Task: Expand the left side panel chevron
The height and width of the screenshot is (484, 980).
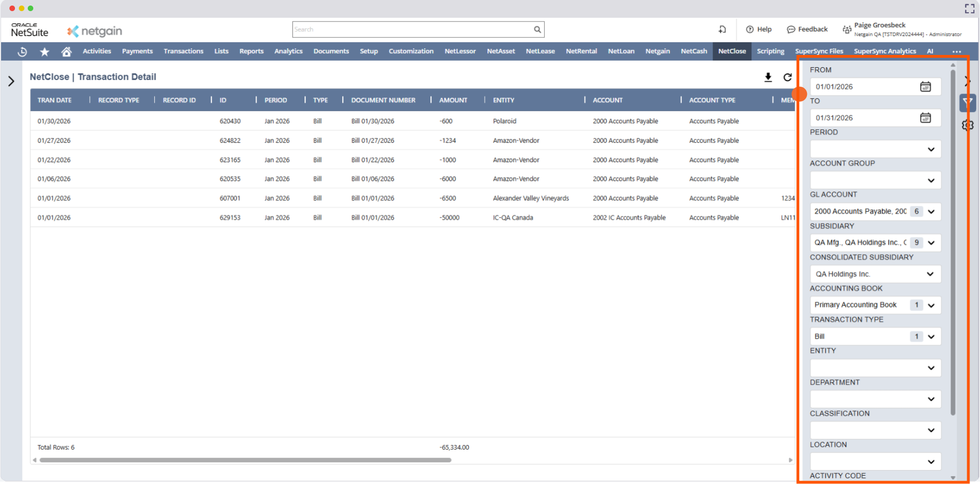Action: pos(11,82)
